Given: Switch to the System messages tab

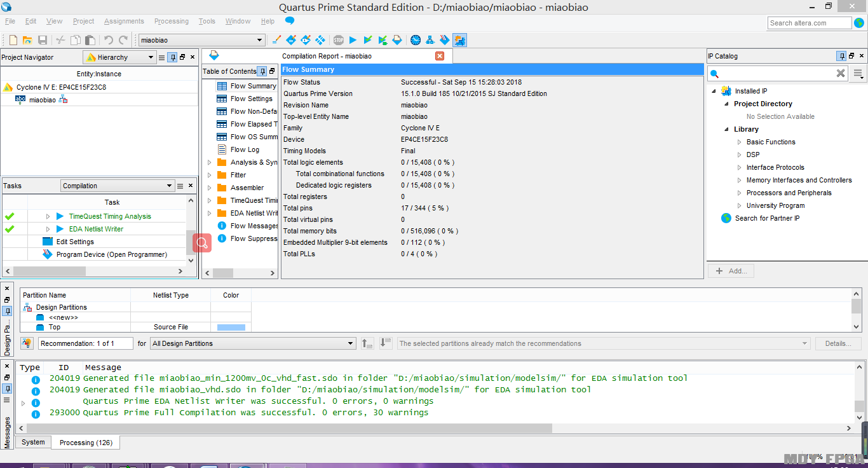Looking at the screenshot, I should click(33, 443).
